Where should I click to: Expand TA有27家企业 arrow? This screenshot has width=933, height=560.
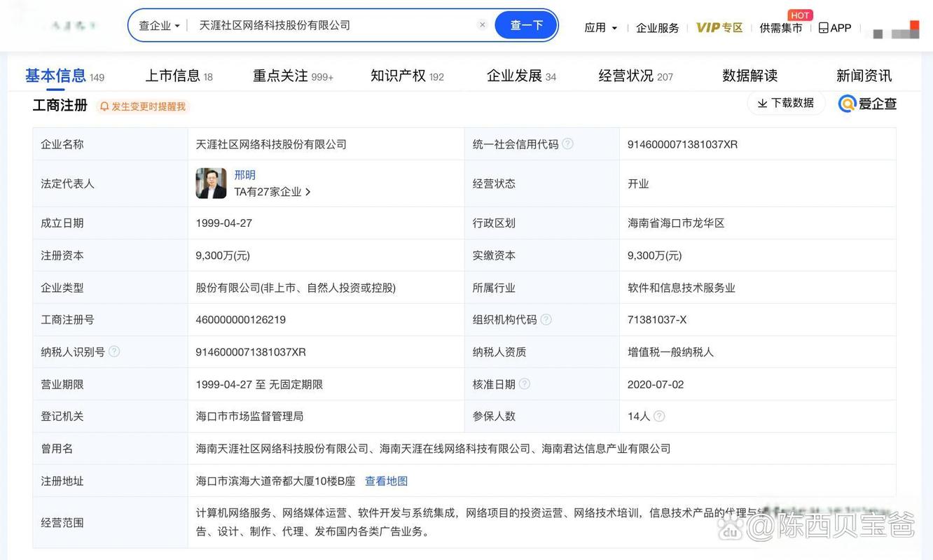pyautogui.click(x=307, y=192)
